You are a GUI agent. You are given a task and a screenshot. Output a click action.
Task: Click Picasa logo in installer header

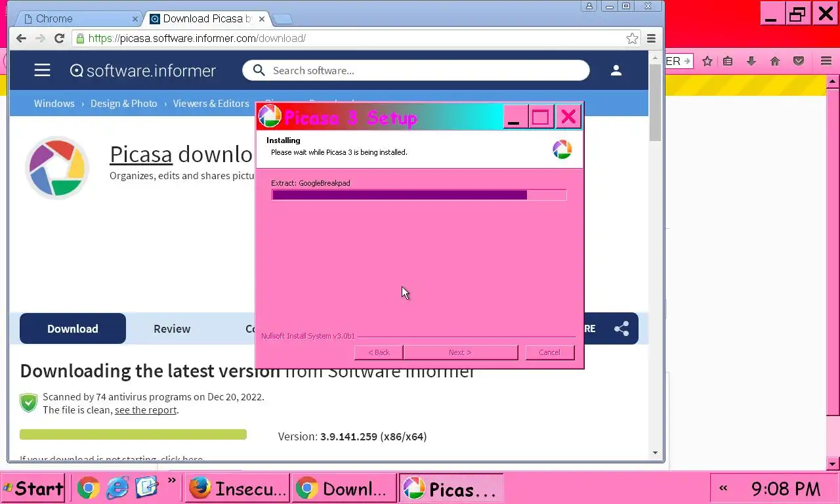562,150
